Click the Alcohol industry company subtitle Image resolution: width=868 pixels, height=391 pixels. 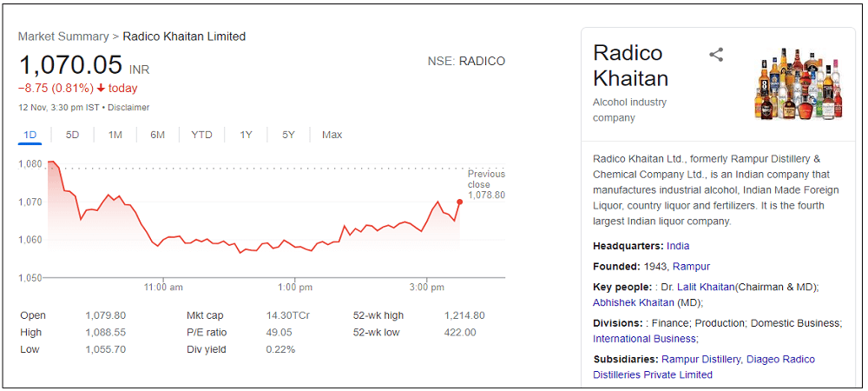(630, 110)
